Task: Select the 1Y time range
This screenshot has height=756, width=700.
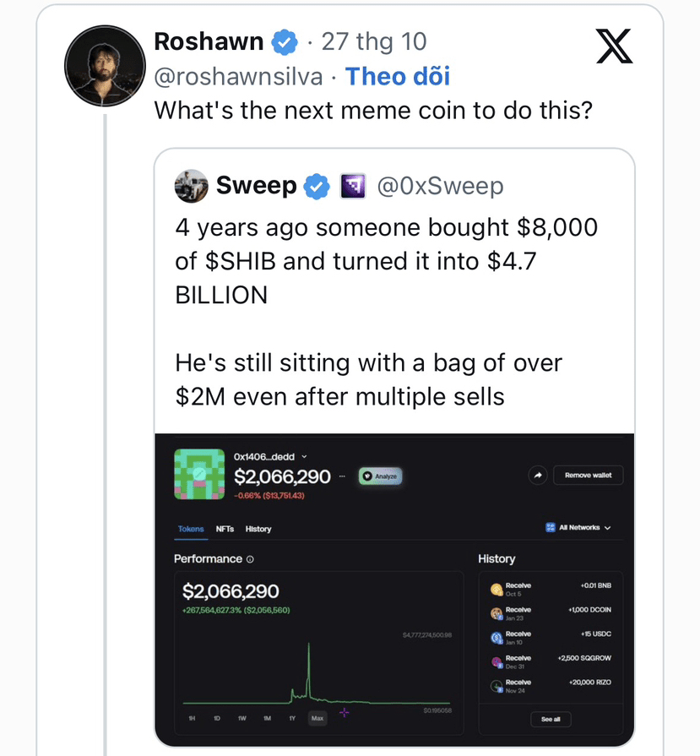Action: coord(291,719)
